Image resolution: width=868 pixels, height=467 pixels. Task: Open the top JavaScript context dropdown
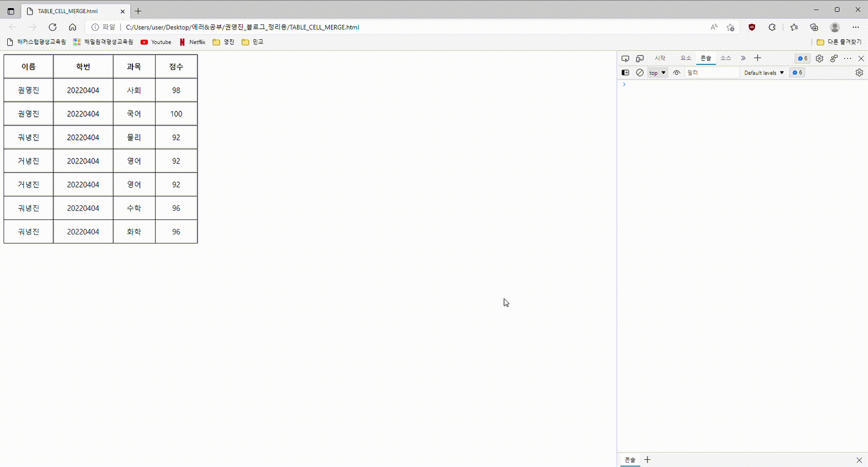pyautogui.click(x=657, y=73)
